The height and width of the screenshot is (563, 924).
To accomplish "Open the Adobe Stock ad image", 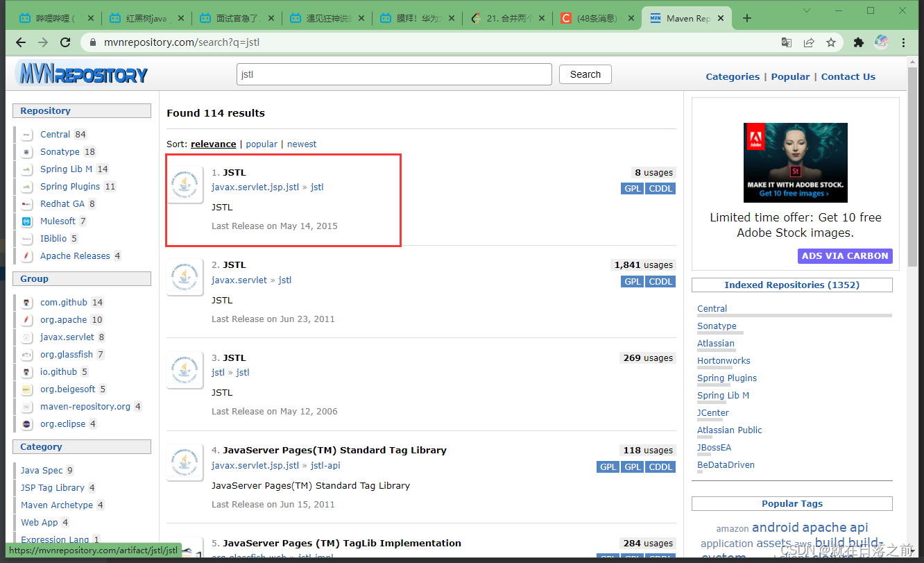I will click(795, 162).
